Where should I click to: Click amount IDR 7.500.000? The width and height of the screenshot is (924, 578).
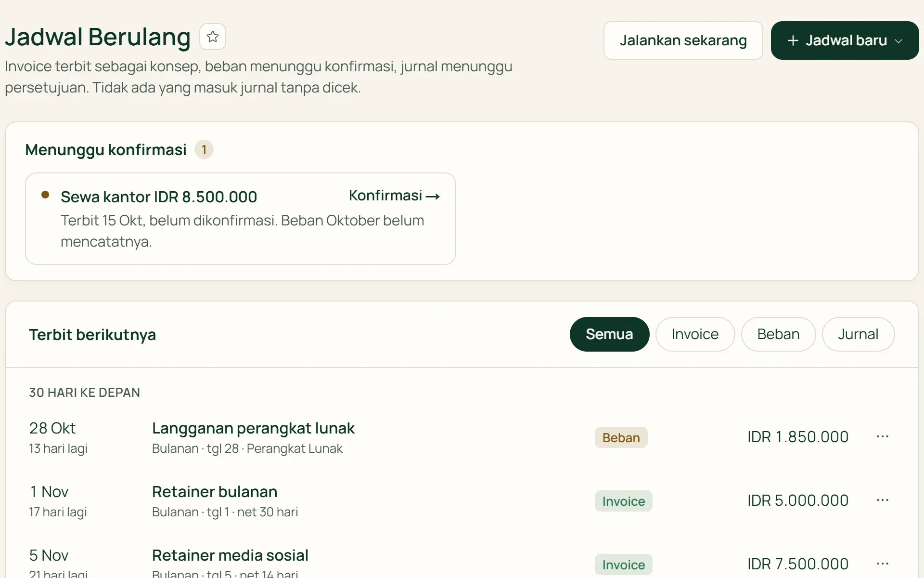pyautogui.click(x=797, y=564)
